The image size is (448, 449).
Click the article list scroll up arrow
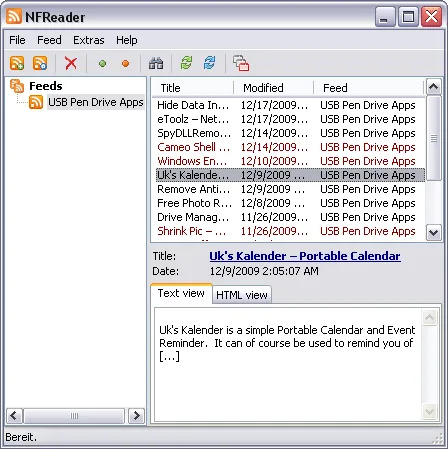click(433, 87)
